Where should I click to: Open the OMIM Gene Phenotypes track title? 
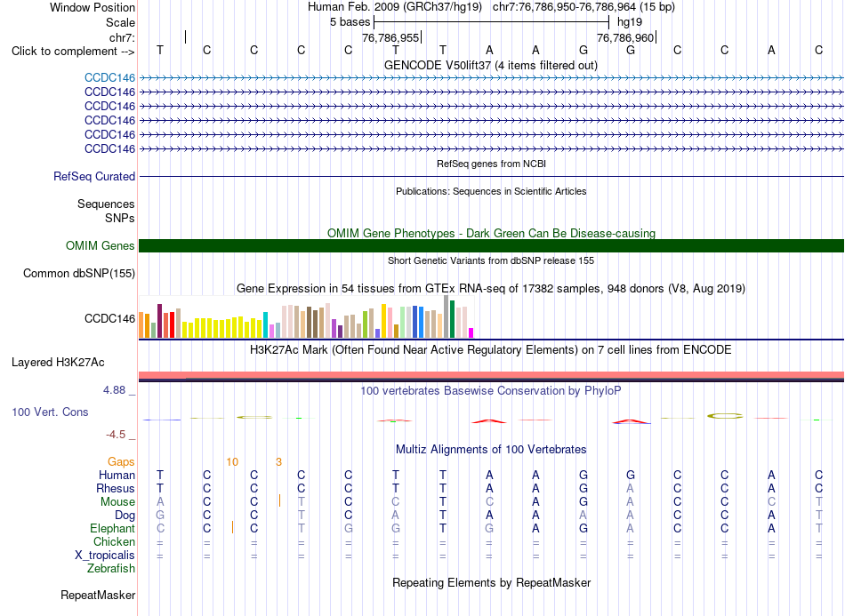point(491,233)
